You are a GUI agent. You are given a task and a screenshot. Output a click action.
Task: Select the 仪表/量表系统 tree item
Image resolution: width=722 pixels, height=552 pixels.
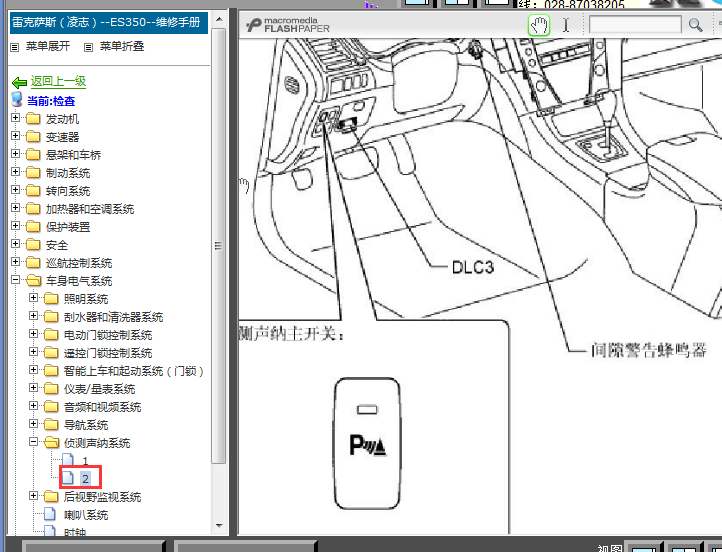[x=99, y=389]
